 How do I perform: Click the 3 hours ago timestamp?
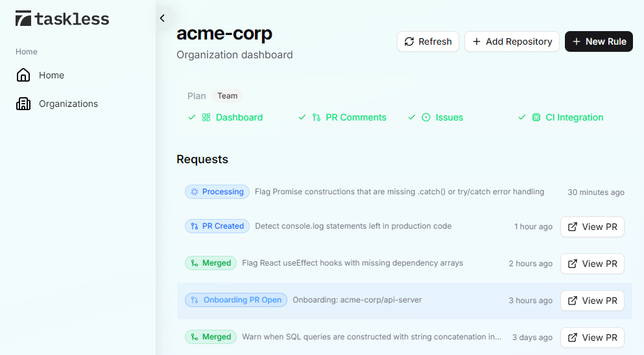click(x=531, y=301)
